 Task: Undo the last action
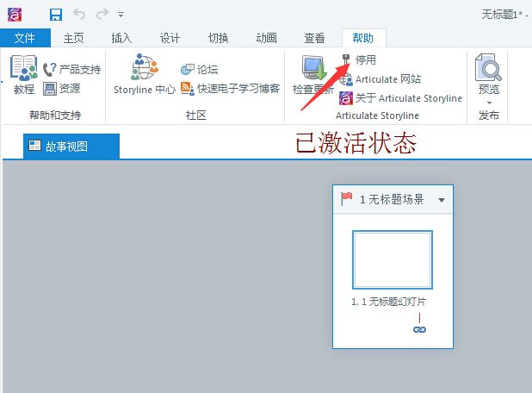click(x=79, y=15)
